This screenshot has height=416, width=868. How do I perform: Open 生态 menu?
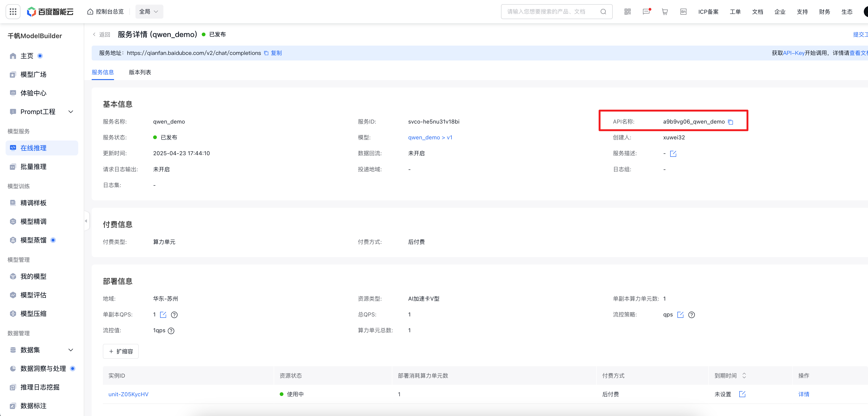[847, 12]
